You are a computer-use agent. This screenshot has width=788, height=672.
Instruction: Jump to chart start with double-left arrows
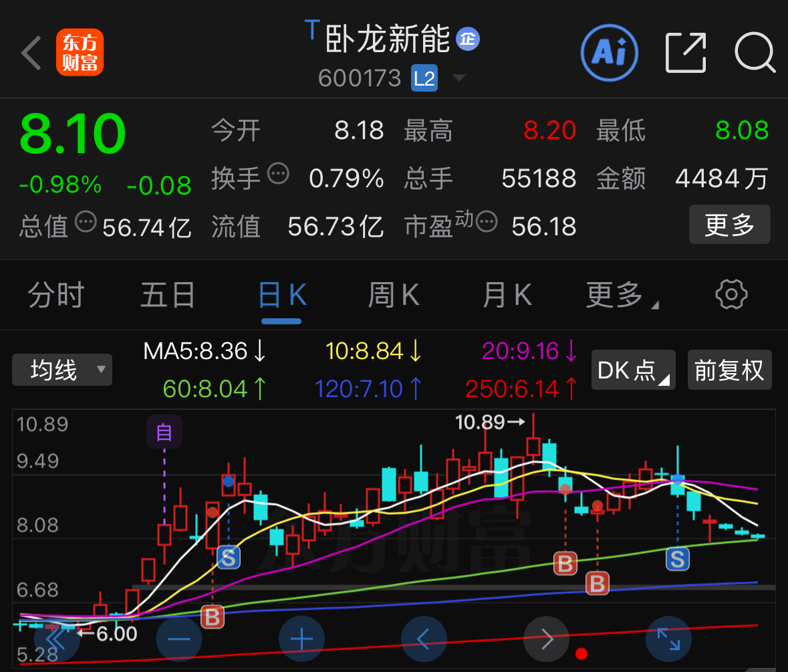point(56,639)
